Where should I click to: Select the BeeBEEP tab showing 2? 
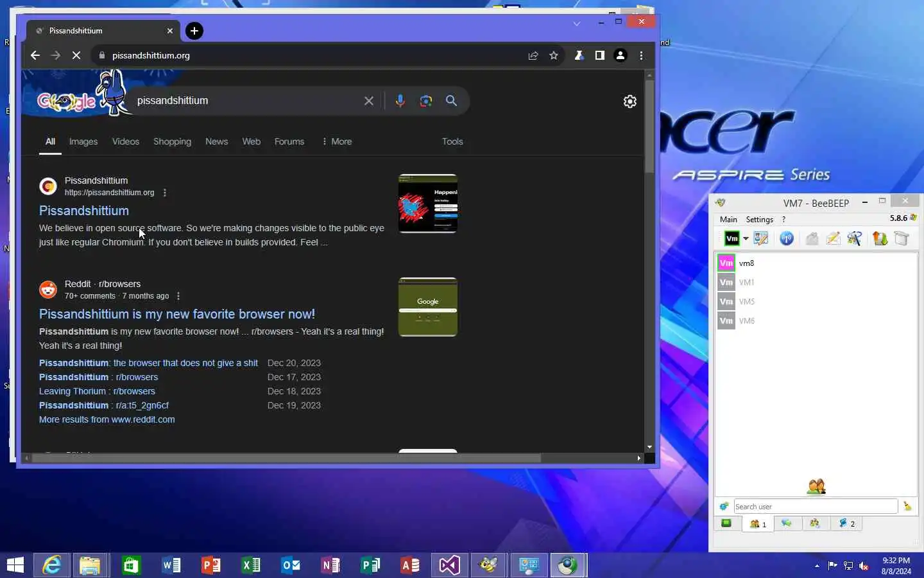[x=846, y=524]
